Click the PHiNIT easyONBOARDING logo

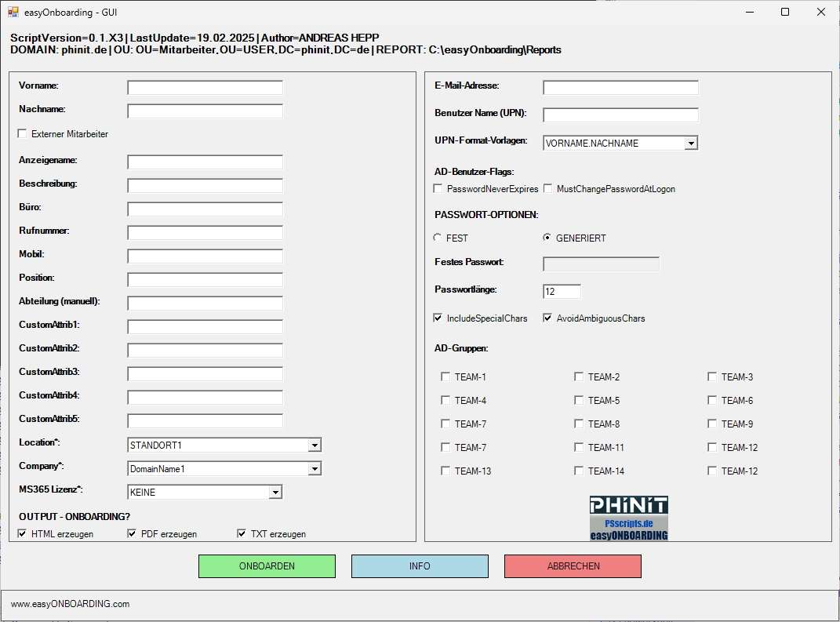pos(628,517)
